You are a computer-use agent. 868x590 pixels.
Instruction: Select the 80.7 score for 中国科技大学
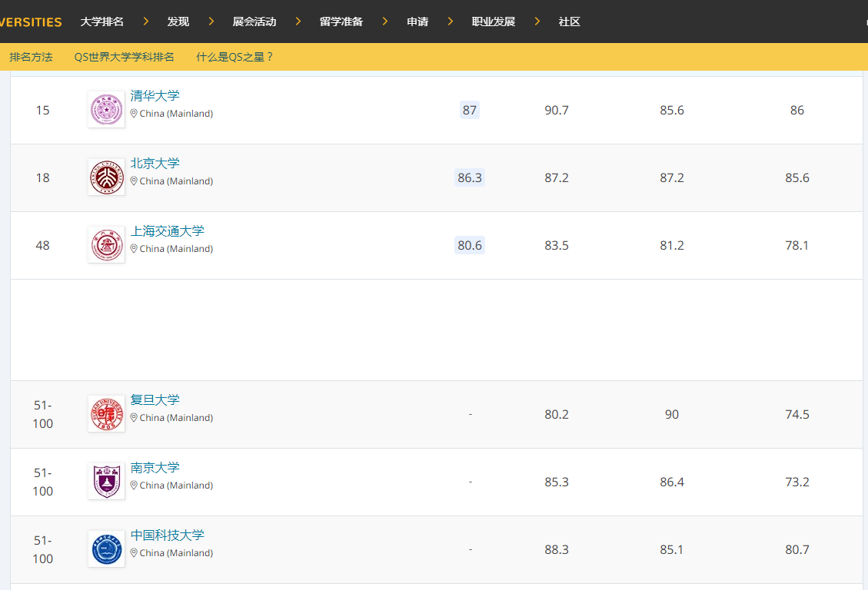coord(797,549)
